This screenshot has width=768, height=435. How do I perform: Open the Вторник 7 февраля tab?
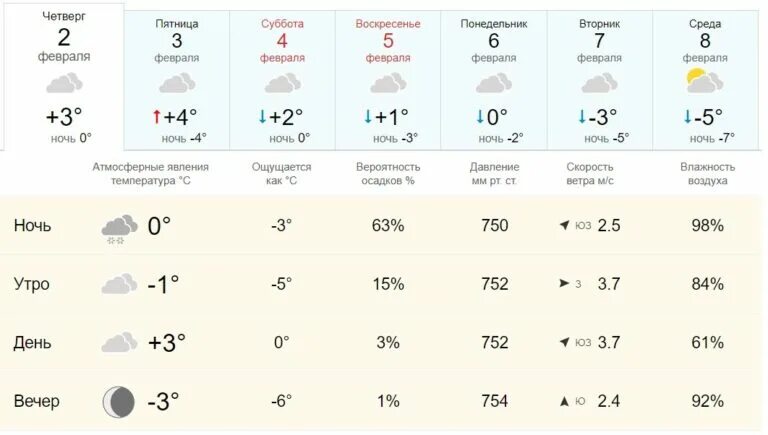(x=600, y=81)
